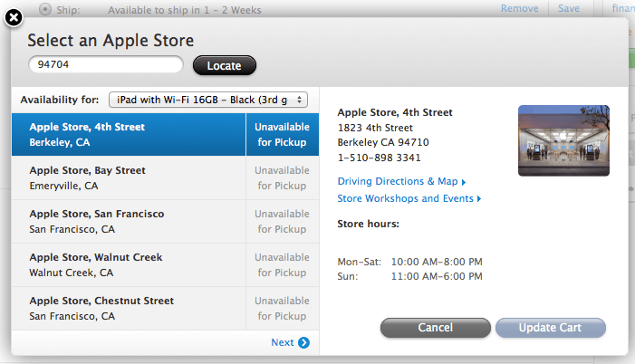Viewport: 635px width, 364px height.
Task: Click the Cancel button
Action: tap(436, 328)
